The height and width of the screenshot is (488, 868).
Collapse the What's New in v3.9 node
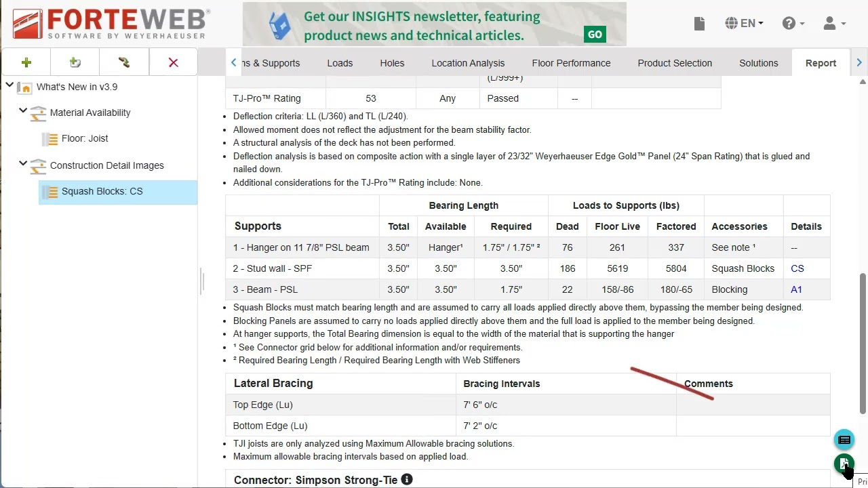(x=9, y=85)
